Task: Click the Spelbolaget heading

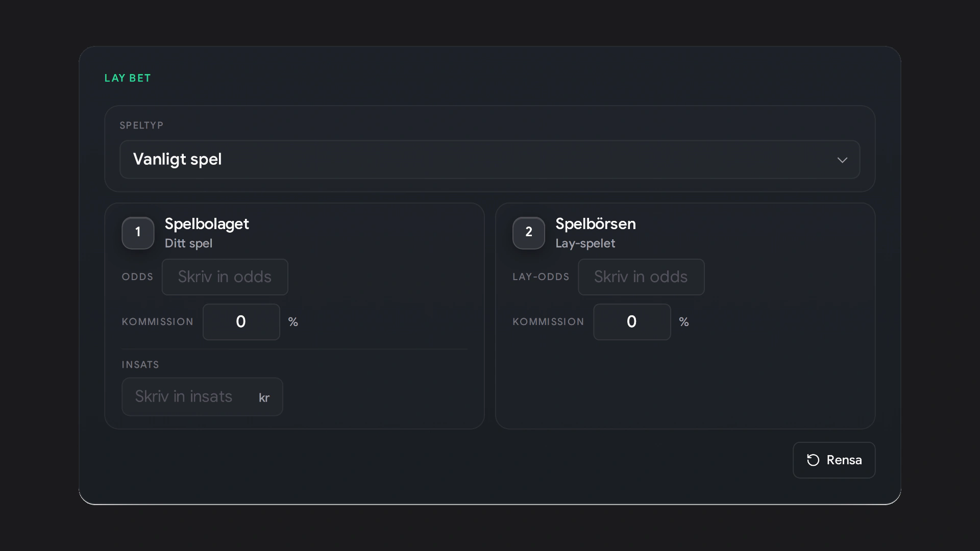Action: click(x=207, y=224)
